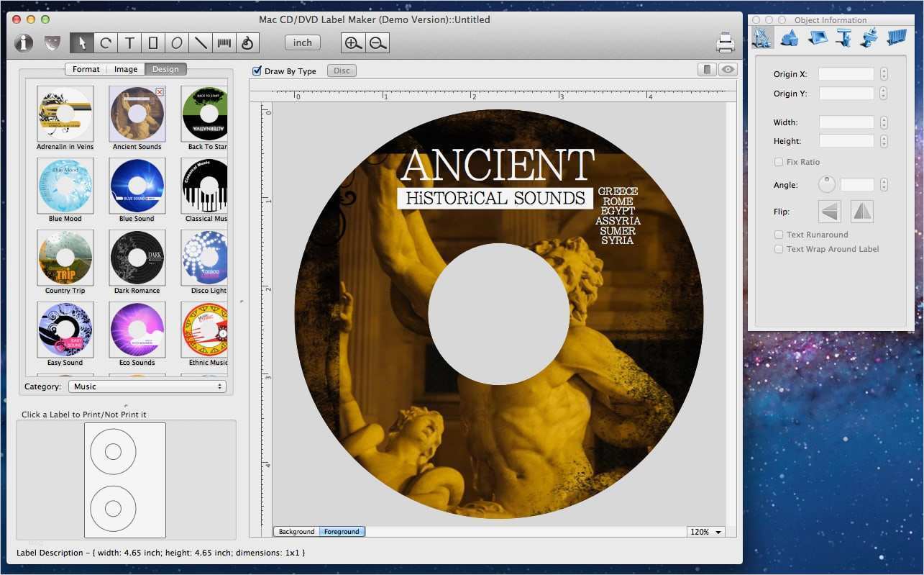Image resolution: width=924 pixels, height=575 pixels.
Task: Open the Category dropdown showing Music
Action: pyautogui.click(x=147, y=386)
